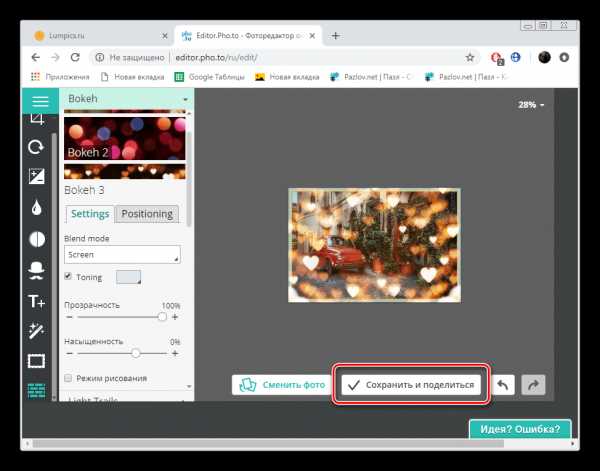Click Сохранить и поделиться button
This screenshot has width=600, height=471.
point(411,385)
